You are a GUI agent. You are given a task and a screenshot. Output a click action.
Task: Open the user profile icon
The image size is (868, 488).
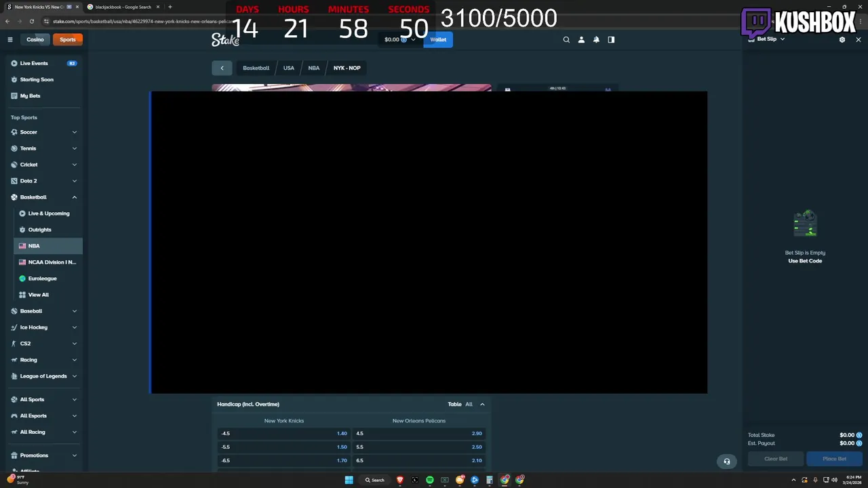click(581, 39)
